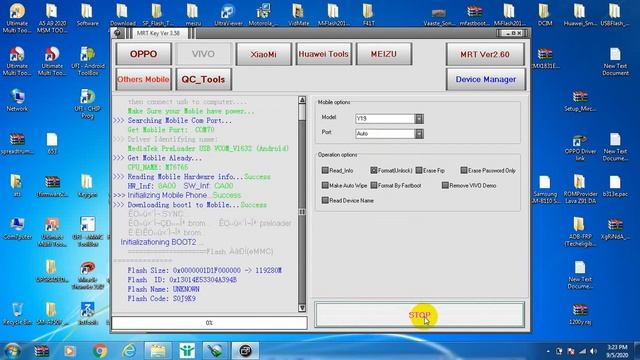Open WinRAR from the taskbar
The image size is (640, 360).
point(41,351)
